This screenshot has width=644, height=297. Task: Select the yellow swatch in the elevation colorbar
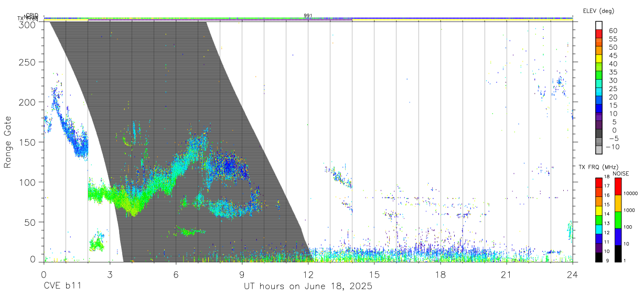[599, 58]
